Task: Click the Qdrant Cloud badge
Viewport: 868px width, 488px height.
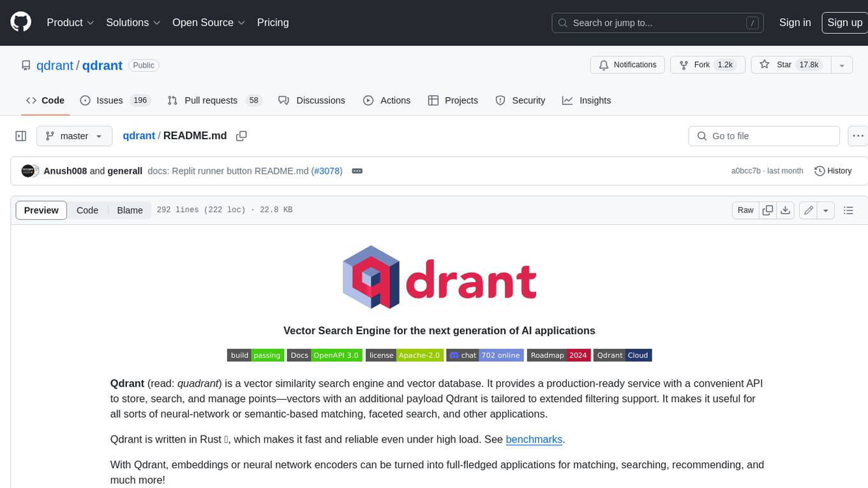Action: click(622, 355)
